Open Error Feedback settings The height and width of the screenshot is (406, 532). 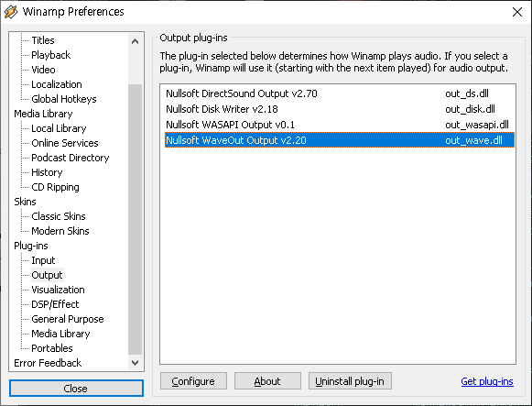click(x=48, y=363)
